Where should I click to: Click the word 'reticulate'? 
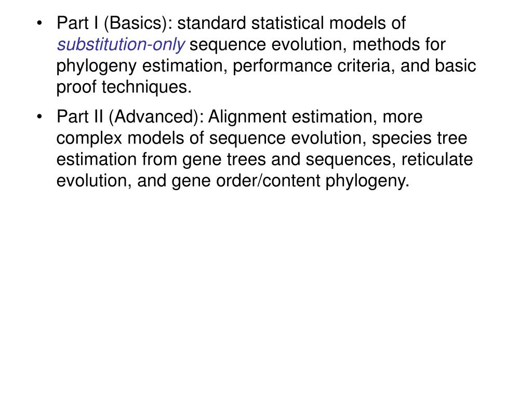(437, 159)
